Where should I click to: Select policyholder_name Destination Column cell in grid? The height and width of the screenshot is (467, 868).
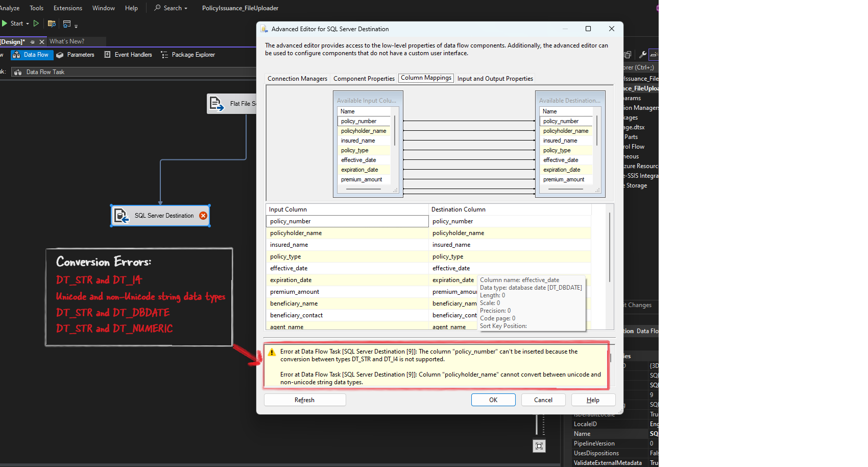click(x=510, y=233)
